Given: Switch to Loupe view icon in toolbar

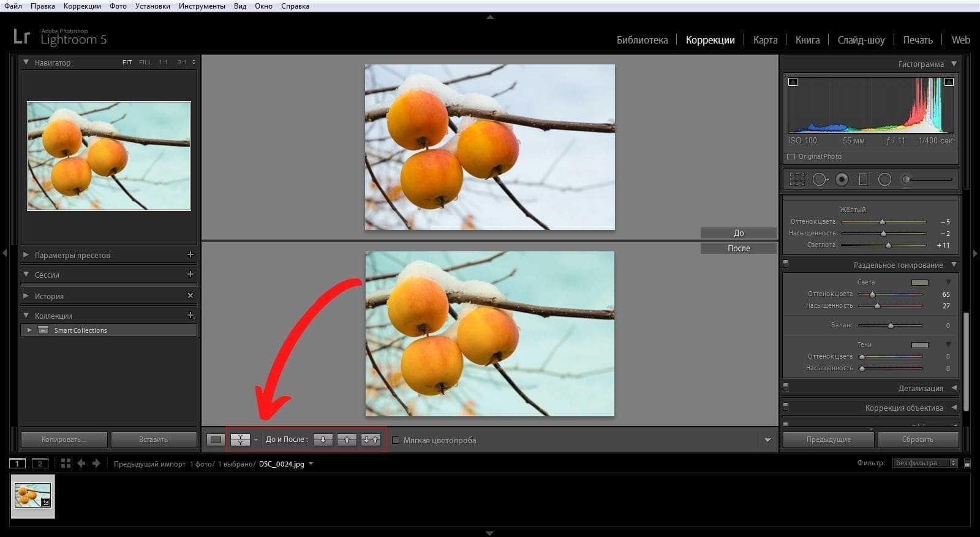Looking at the screenshot, I should 216,440.
